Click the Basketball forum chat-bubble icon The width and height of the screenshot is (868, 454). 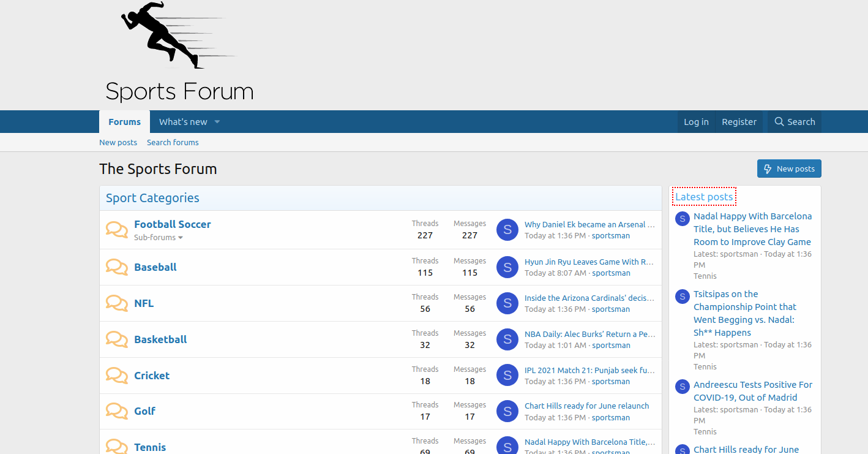[117, 339]
